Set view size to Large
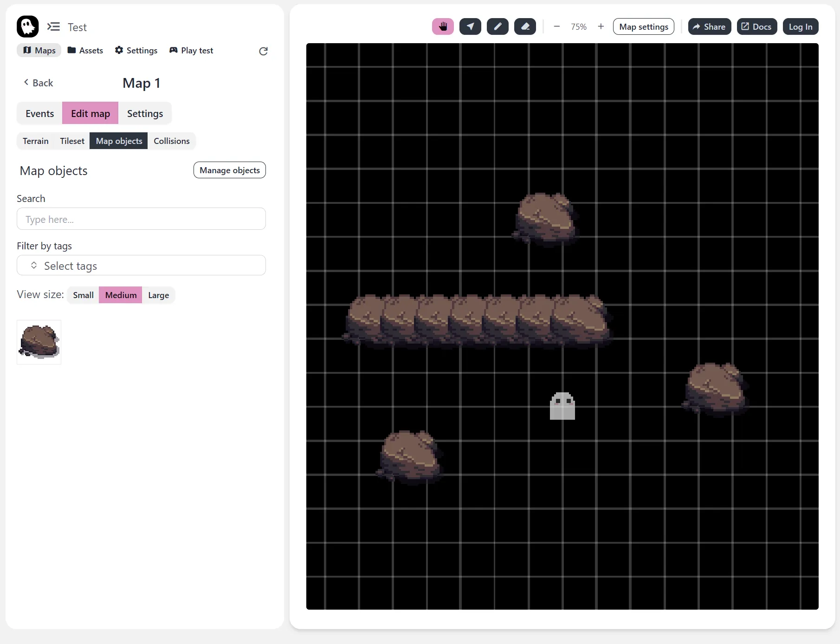 [x=158, y=295]
